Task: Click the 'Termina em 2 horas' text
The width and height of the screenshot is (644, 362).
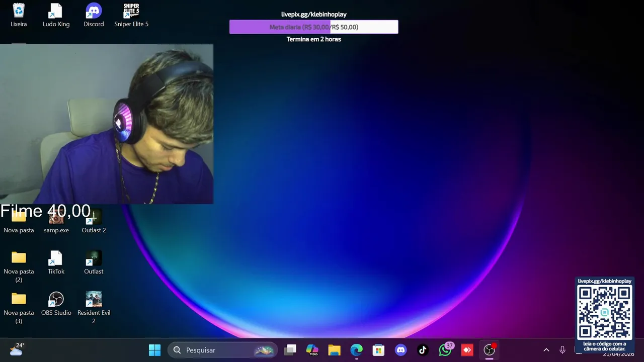Action: tap(314, 39)
